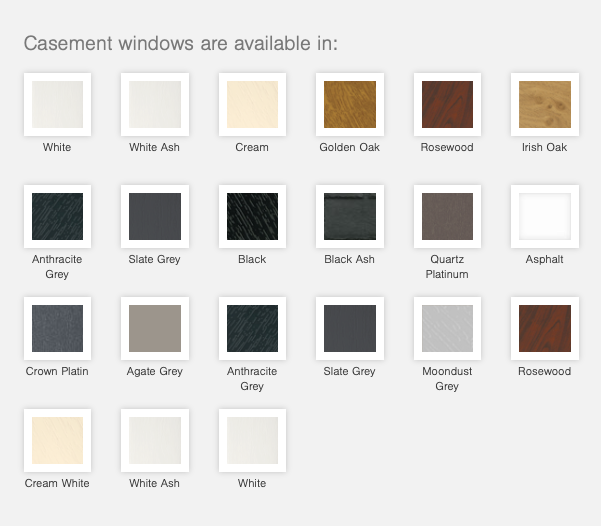Select the Cream White swatch

[57, 440]
